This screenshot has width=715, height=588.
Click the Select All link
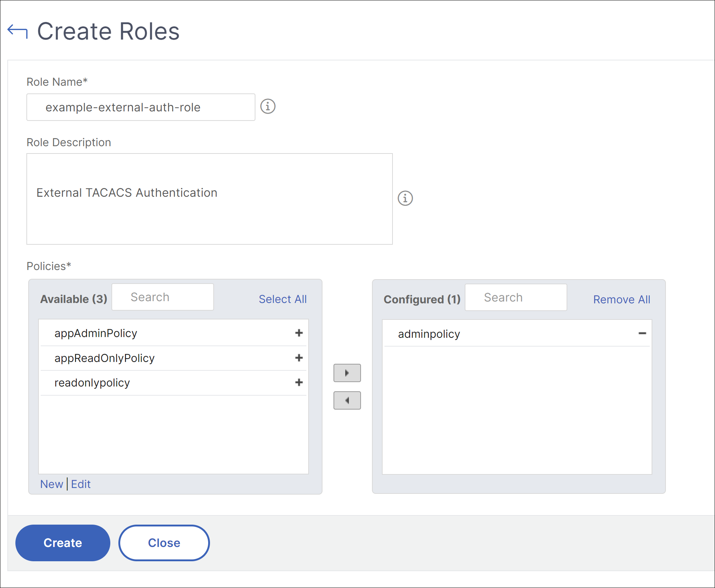click(x=283, y=299)
